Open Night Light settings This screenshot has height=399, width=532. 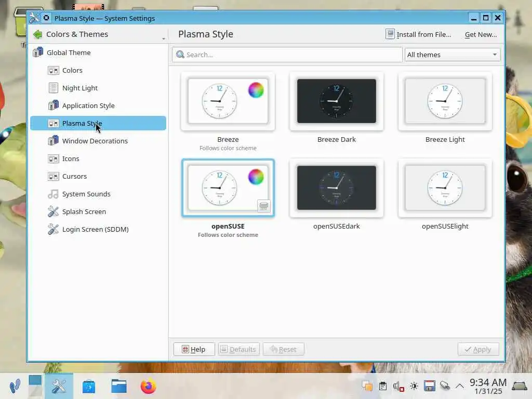click(98, 88)
